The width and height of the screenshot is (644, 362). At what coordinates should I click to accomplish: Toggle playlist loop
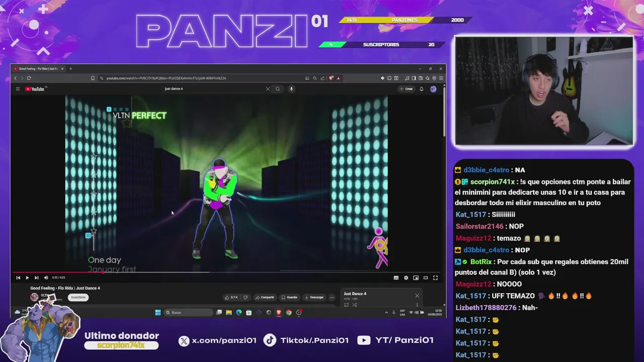(x=346, y=305)
